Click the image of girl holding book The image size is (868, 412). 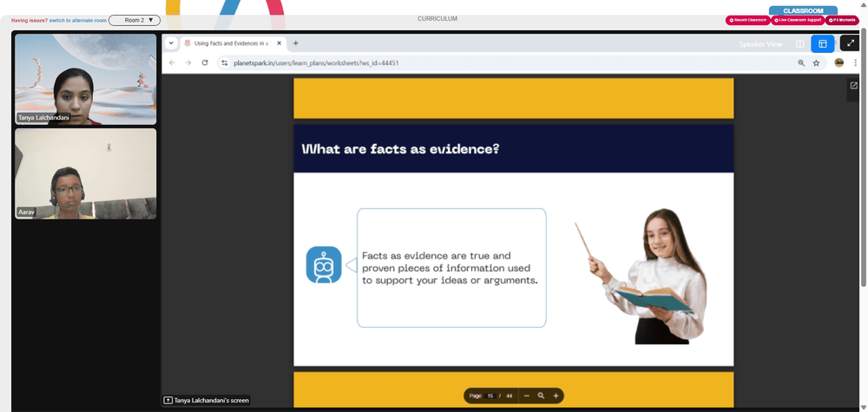click(x=642, y=276)
